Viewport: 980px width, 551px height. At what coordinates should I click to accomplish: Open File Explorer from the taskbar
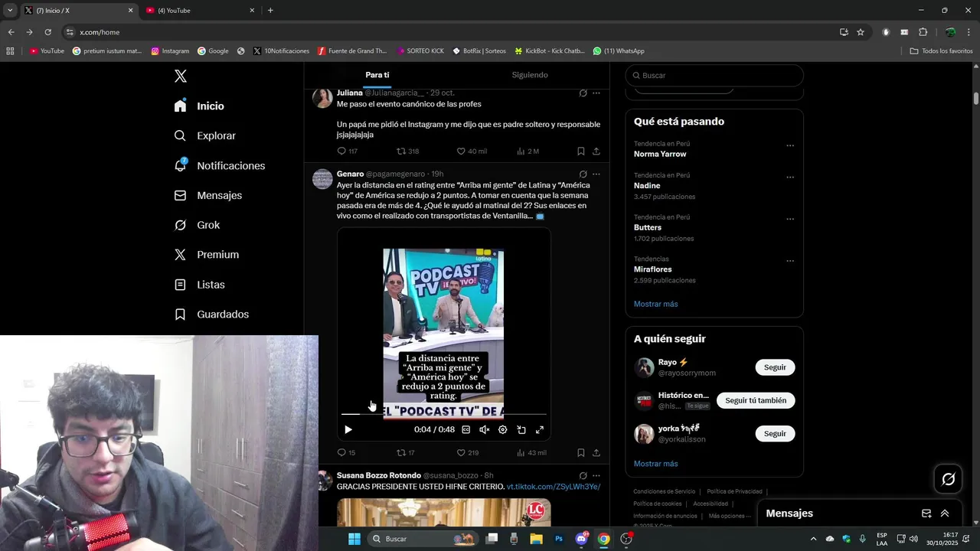click(x=536, y=539)
